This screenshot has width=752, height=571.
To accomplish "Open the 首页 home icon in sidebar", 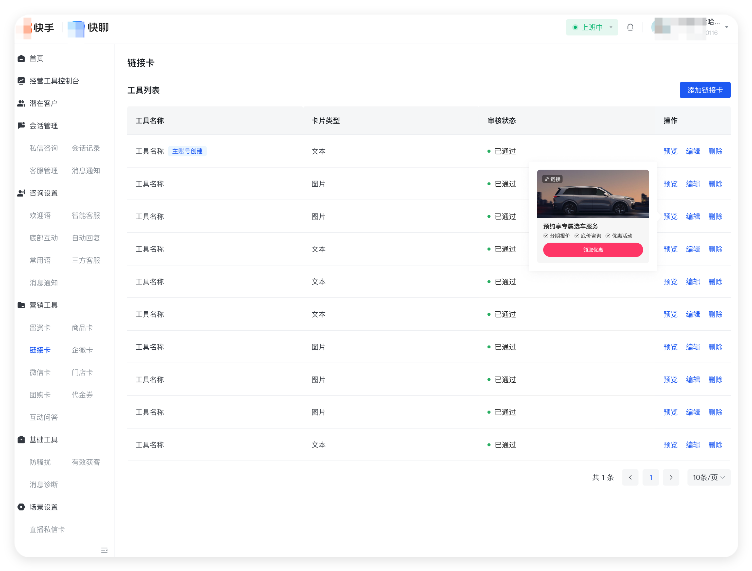I will (22, 59).
